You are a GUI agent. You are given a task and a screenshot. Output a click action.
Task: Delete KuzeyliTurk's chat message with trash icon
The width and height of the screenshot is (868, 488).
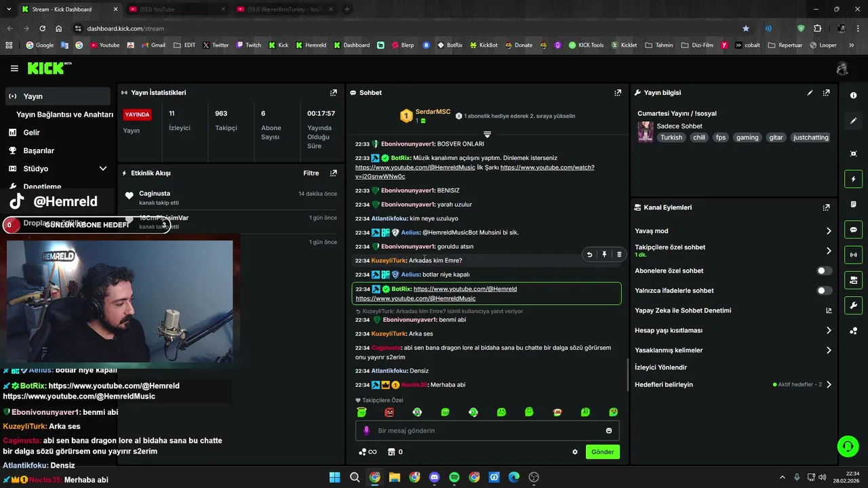tap(619, 255)
